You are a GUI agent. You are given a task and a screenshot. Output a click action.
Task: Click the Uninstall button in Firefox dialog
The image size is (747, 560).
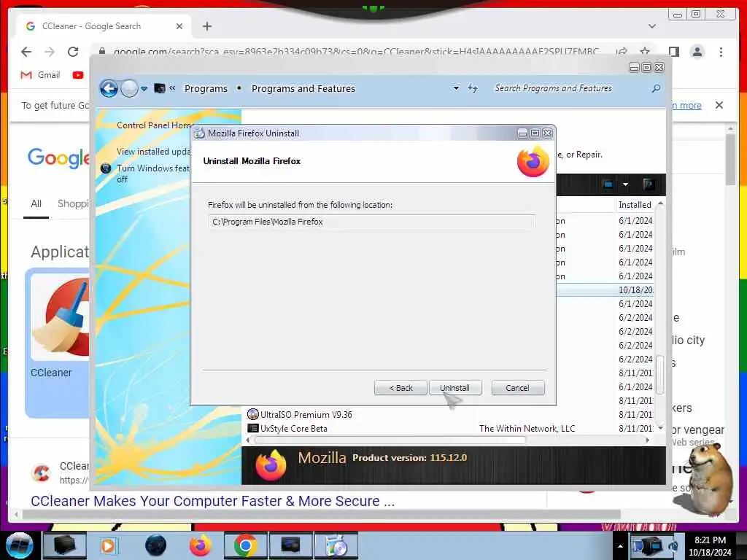point(455,388)
